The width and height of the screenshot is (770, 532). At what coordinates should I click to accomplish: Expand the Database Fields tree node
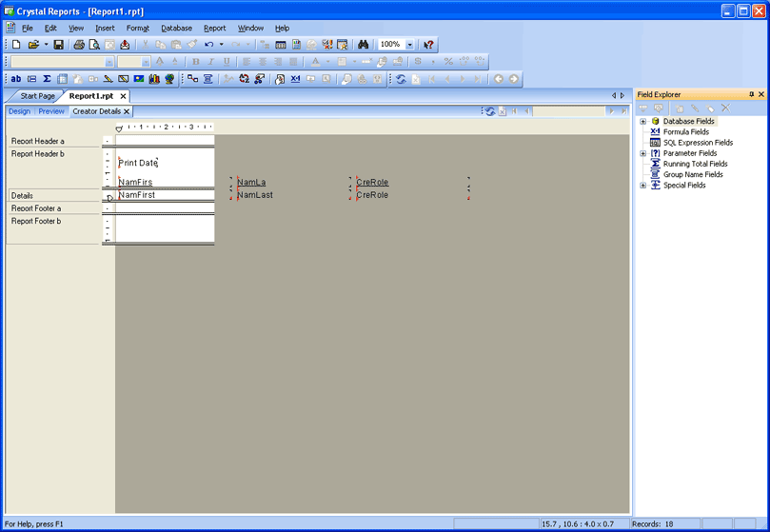643,122
